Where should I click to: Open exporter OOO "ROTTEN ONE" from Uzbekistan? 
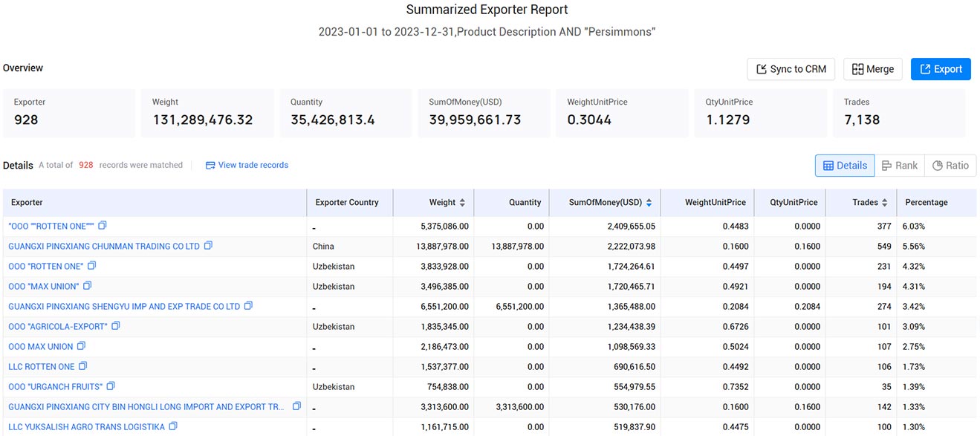[45, 266]
